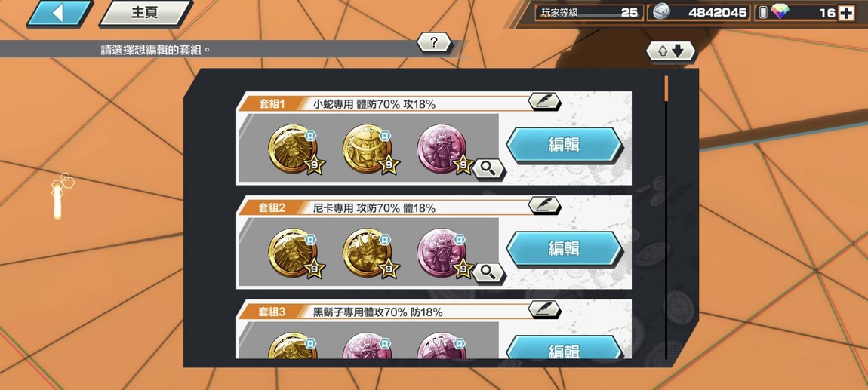Viewport: 868px width, 390px height.
Task: Rename 套組1 using its feather pen icon
Action: pos(544,102)
